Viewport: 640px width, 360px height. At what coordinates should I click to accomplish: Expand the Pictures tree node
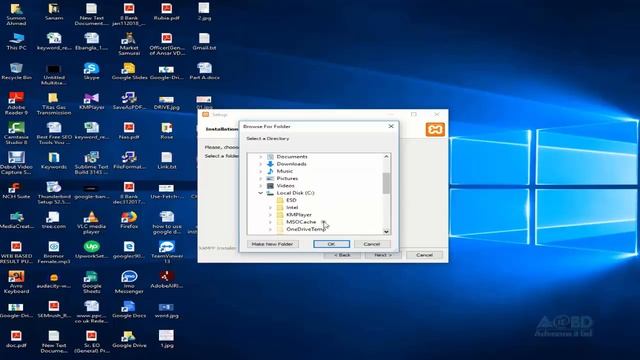pyautogui.click(x=261, y=179)
